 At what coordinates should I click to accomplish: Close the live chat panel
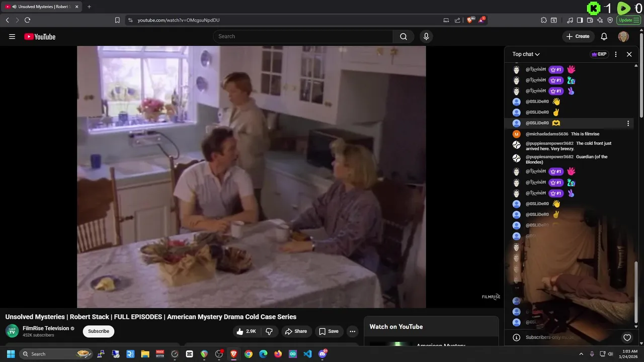click(x=629, y=54)
